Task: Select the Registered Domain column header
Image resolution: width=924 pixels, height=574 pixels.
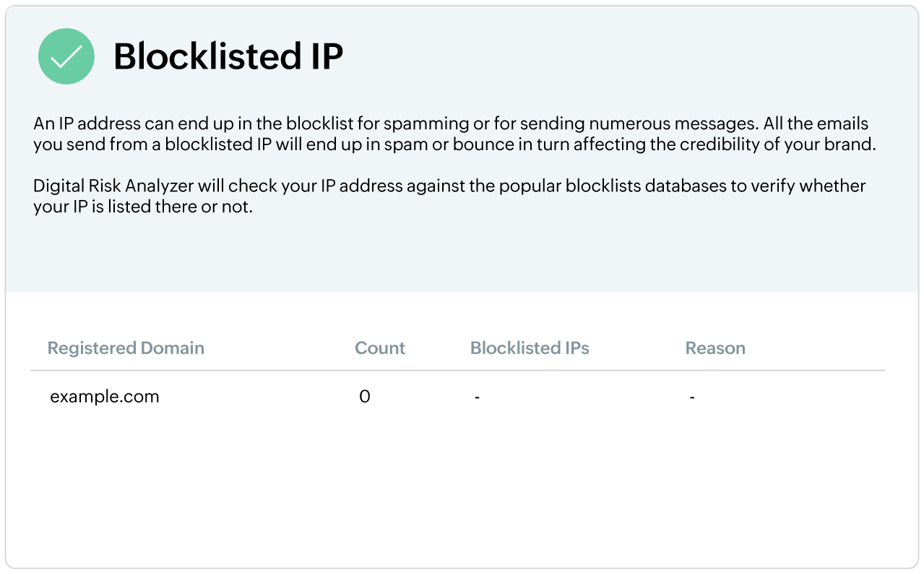Action: (x=126, y=348)
